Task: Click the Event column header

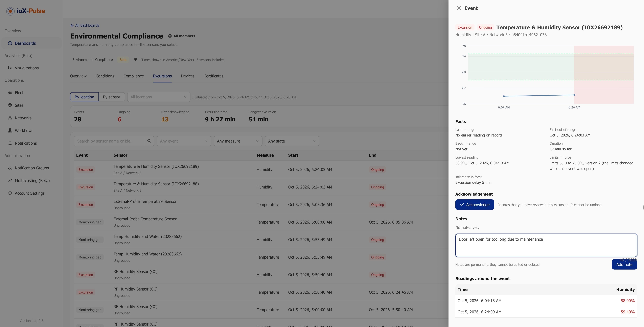Action: [82, 155]
